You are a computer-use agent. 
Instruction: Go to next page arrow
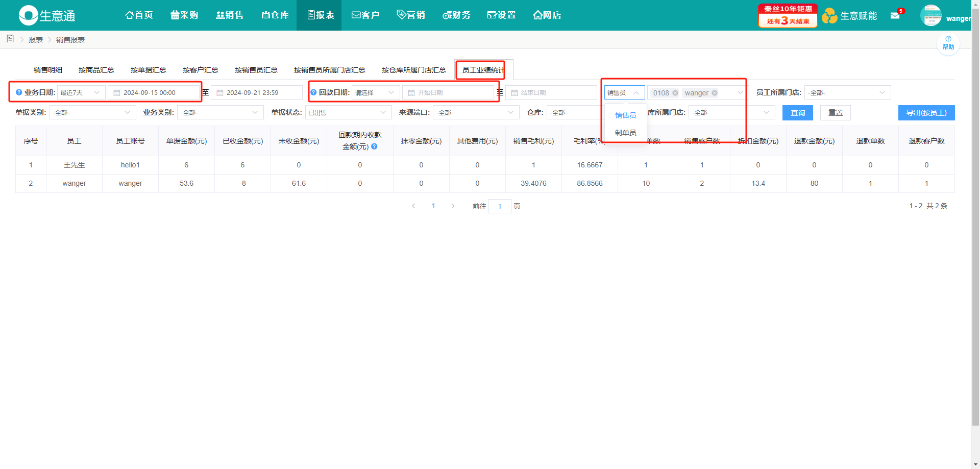tap(453, 206)
